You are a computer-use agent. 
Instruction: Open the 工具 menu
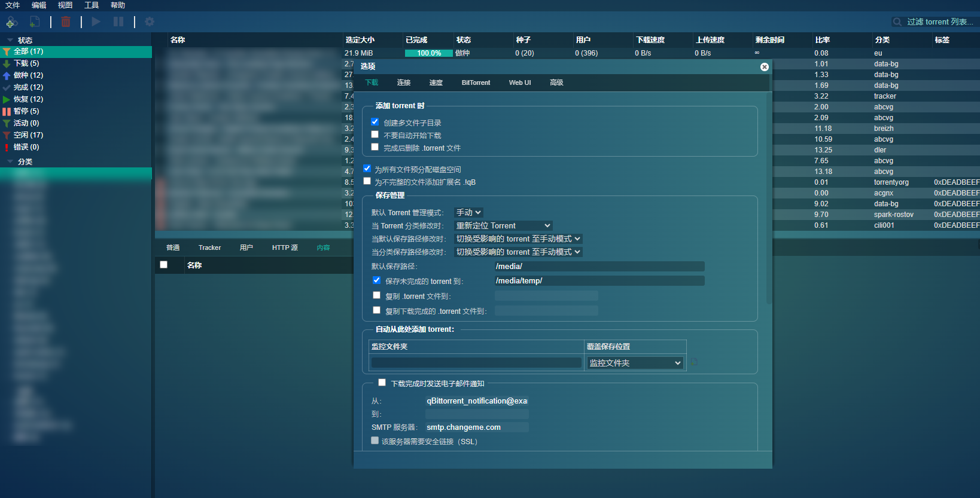pyautogui.click(x=92, y=5)
